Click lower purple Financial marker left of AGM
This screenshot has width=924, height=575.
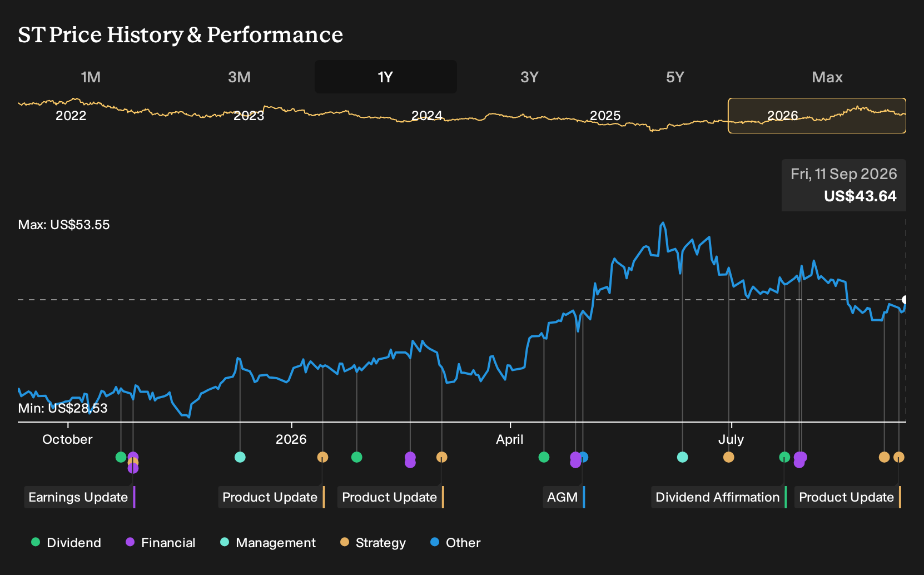click(x=575, y=463)
